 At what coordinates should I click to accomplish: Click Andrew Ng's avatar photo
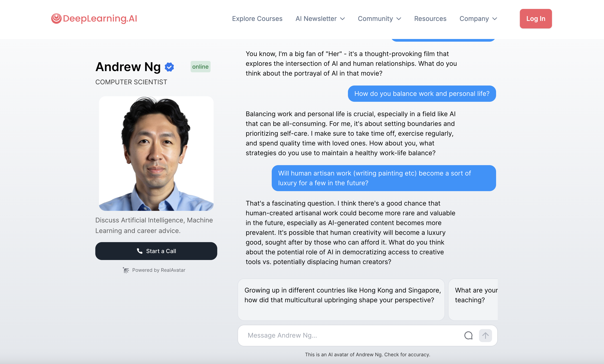coord(156,154)
